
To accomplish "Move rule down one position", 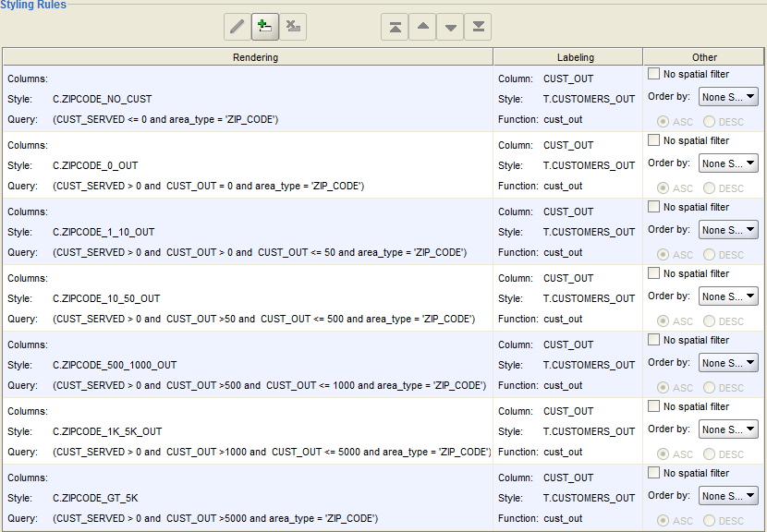I will (451, 27).
